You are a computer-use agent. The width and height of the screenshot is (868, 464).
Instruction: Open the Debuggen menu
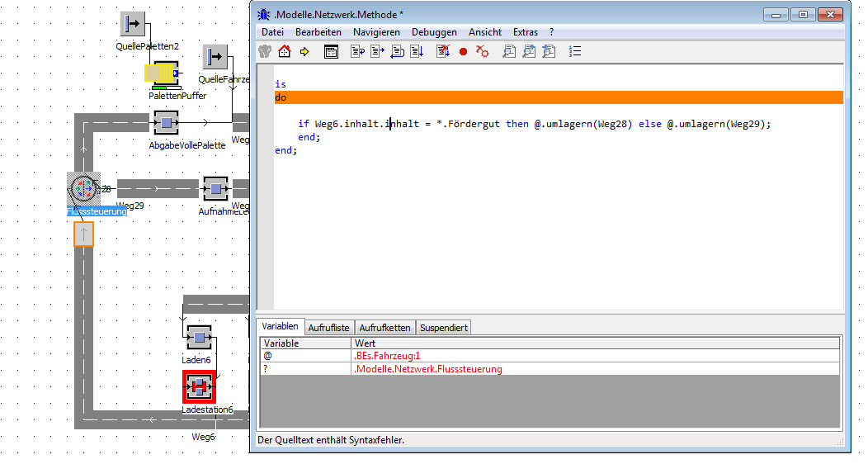(x=434, y=32)
